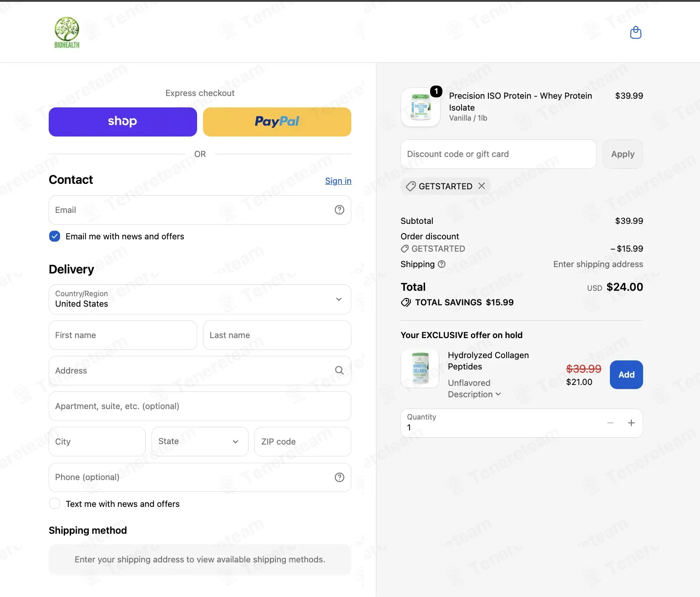Increase collagen quantity with plus
The image size is (700, 597).
(631, 423)
